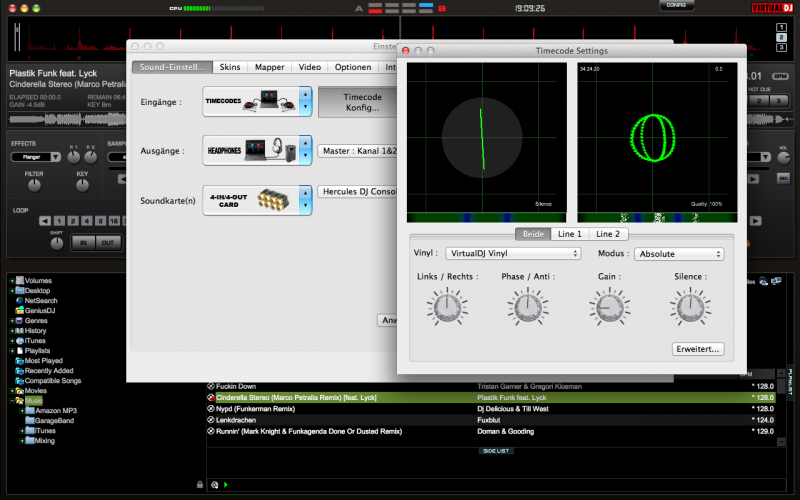The width and height of the screenshot is (800, 500).
Task: Select the GarageBand folder
Action: coord(49,421)
